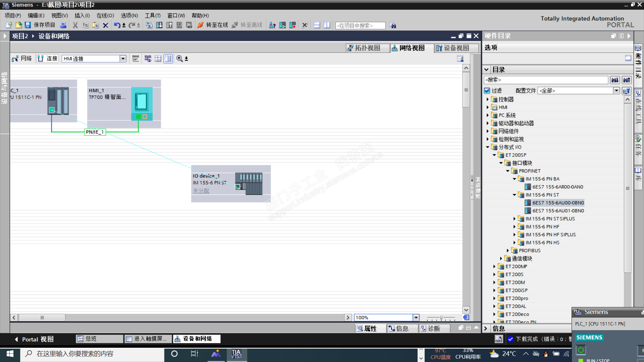Click the Undo arrow icon
The height and width of the screenshot is (362, 644).
click(x=117, y=25)
